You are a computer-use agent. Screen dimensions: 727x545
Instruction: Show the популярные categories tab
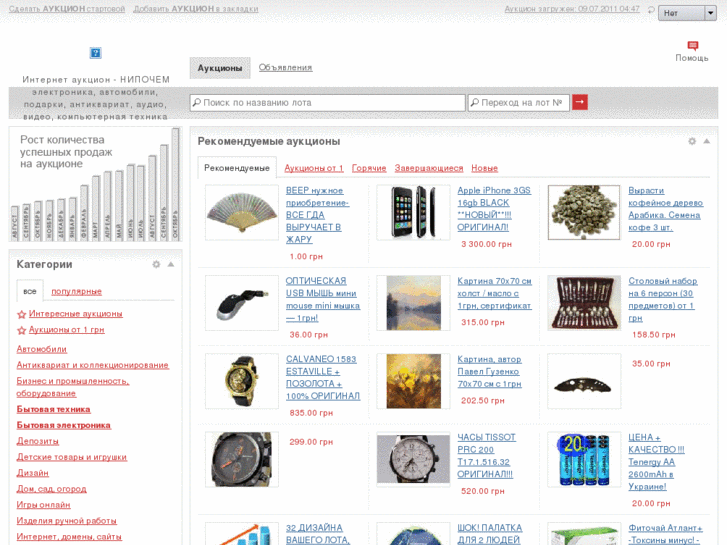click(x=76, y=291)
